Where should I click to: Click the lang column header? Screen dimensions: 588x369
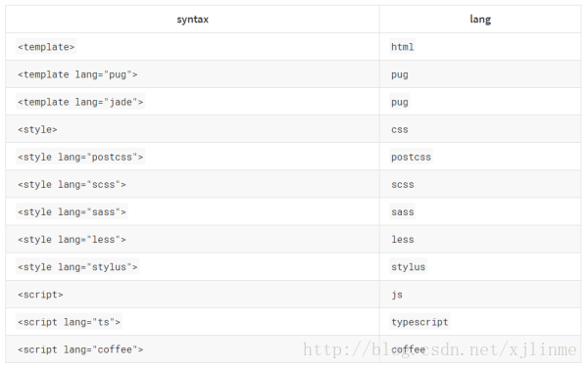480,20
